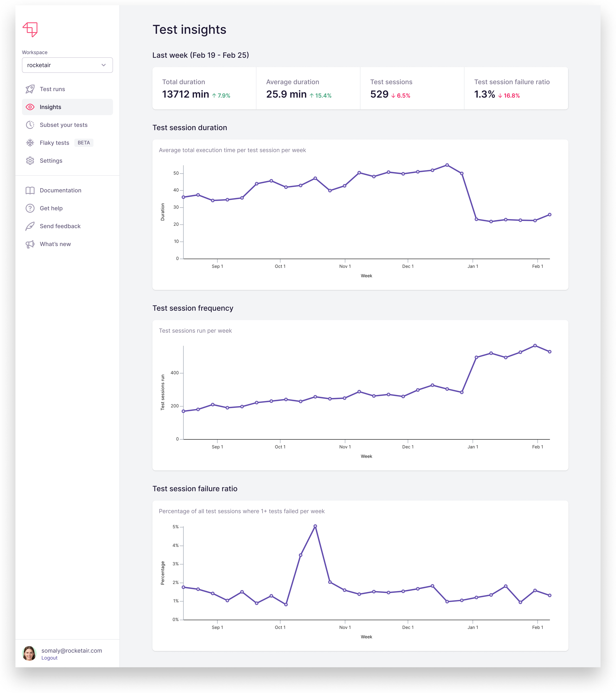Open Settings via the gear icon
Viewport: 616px width, 693px height.
click(x=30, y=161)
